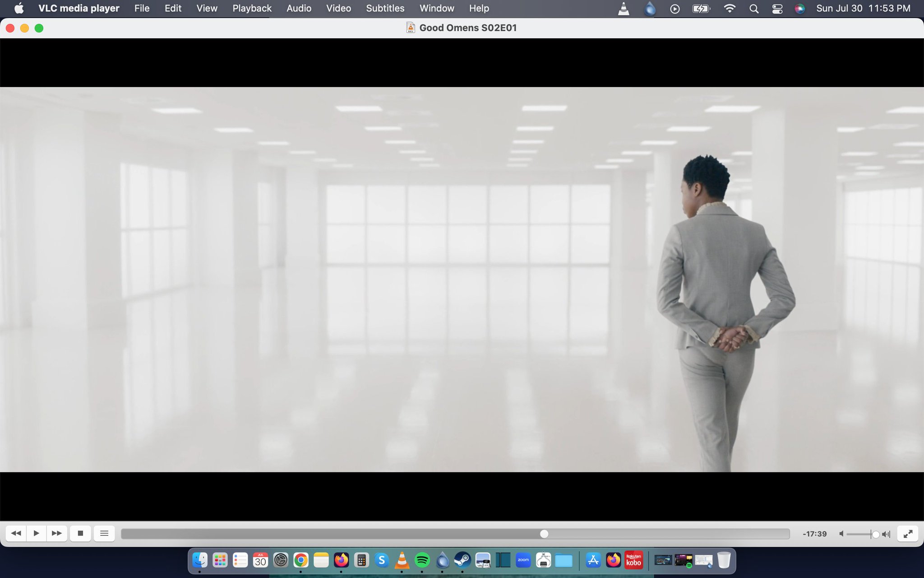
Task: Minimize the VLC window with the yellow button
Action: pyautogui.click(x=24, y=28)
